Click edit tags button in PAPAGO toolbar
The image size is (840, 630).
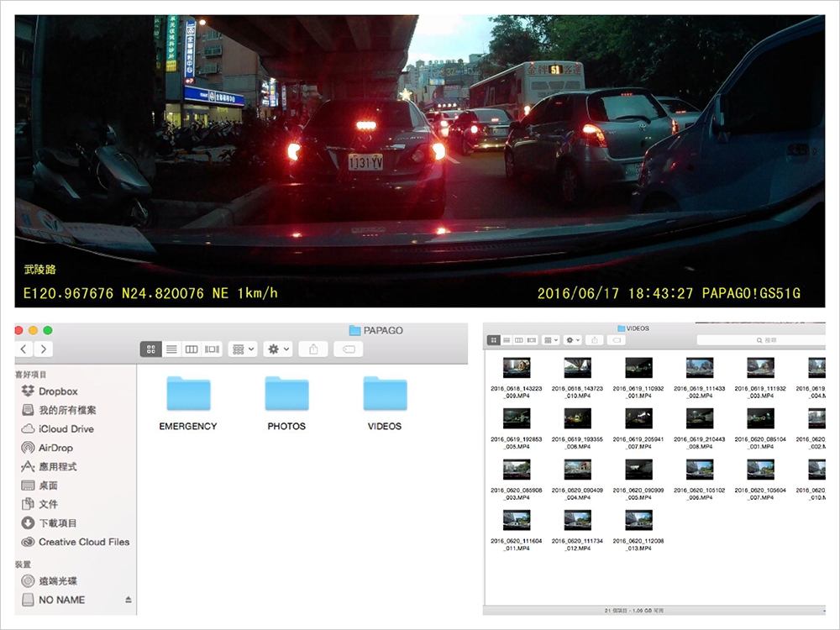click(x=349, y=349)
